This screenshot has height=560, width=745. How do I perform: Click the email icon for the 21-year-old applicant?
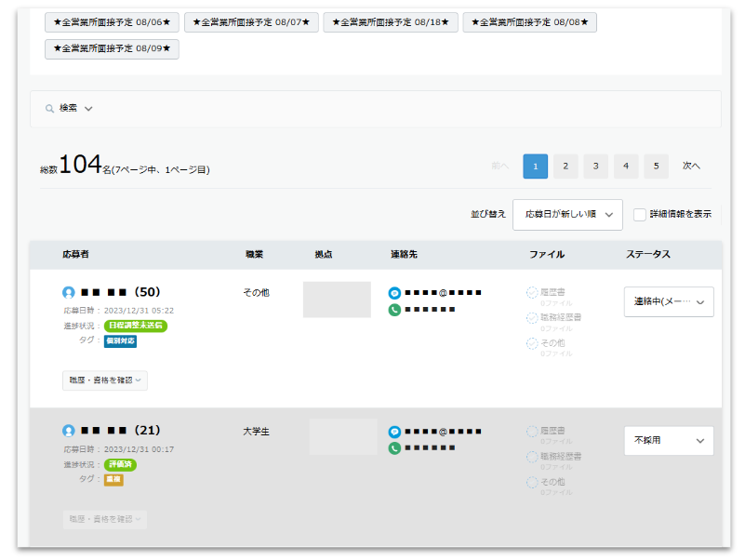[394, 433]
